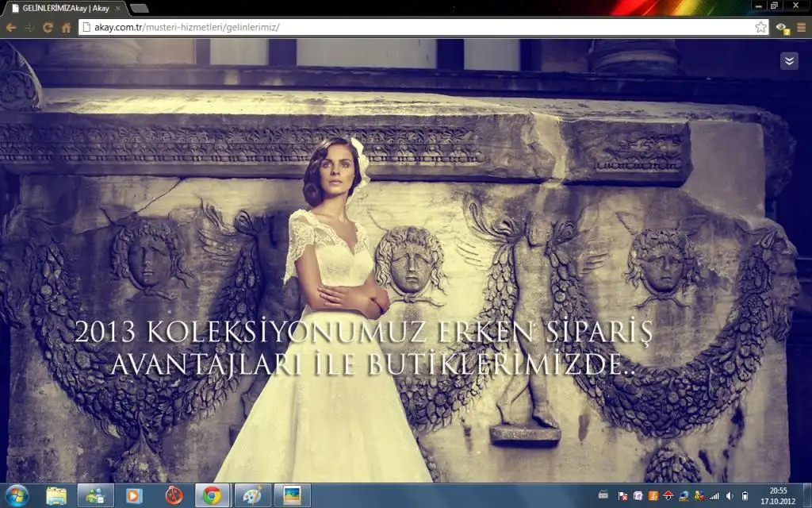Click the white-and-purple tray icon beside the flag
812x508 pixels.
638,496
